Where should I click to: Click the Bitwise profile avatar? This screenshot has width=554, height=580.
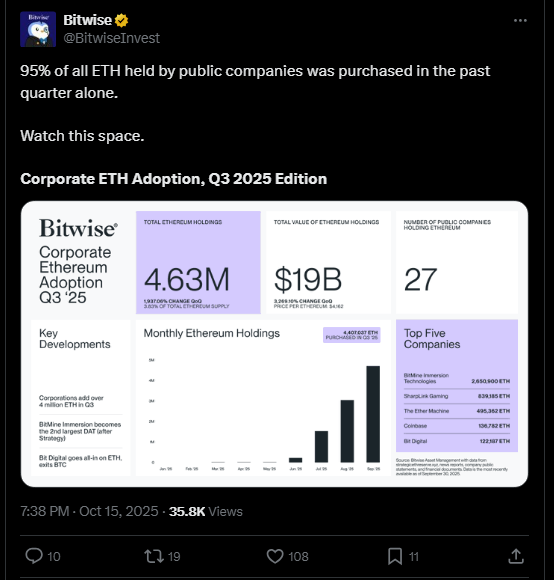38,29
